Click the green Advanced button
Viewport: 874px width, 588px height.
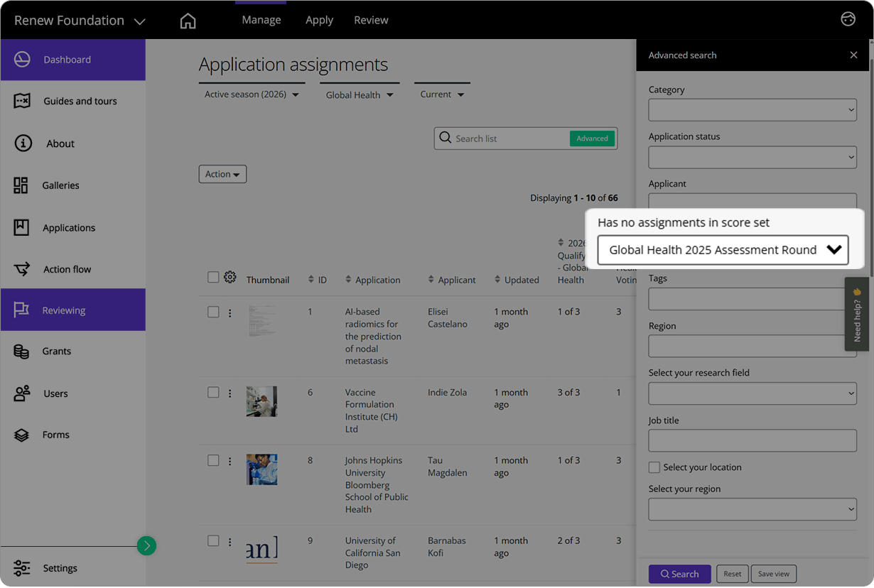click(x=592, y=138)
